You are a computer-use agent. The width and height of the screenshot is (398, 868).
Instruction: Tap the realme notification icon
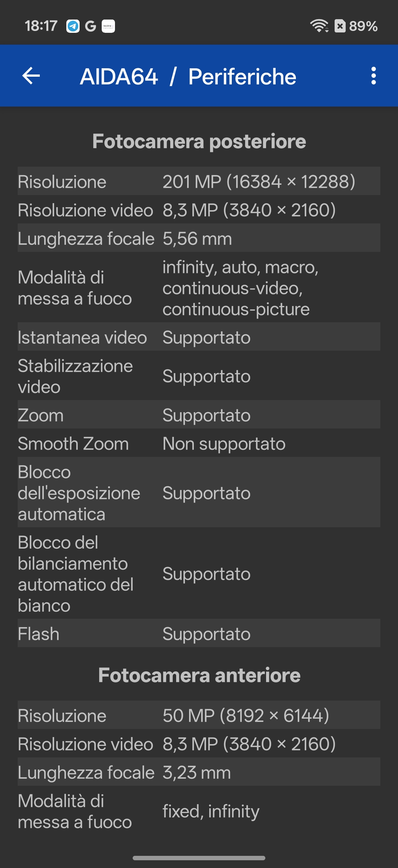[x=108, y=26]
